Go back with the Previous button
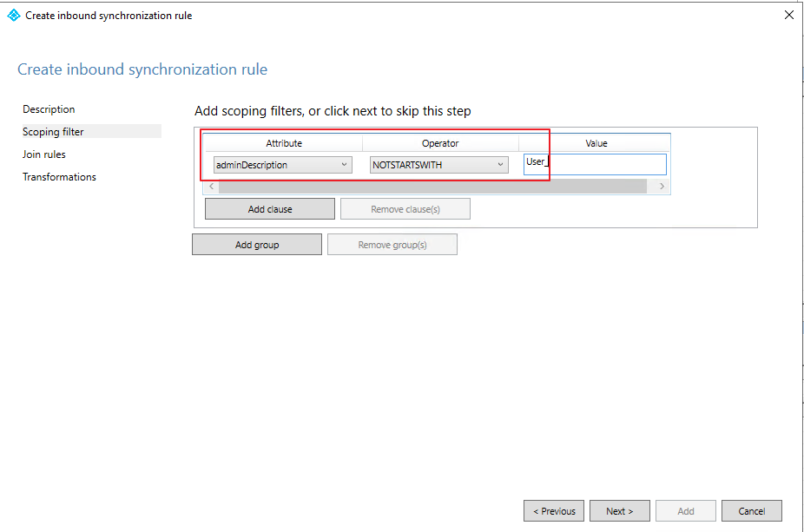 click(x=554, y=511)
